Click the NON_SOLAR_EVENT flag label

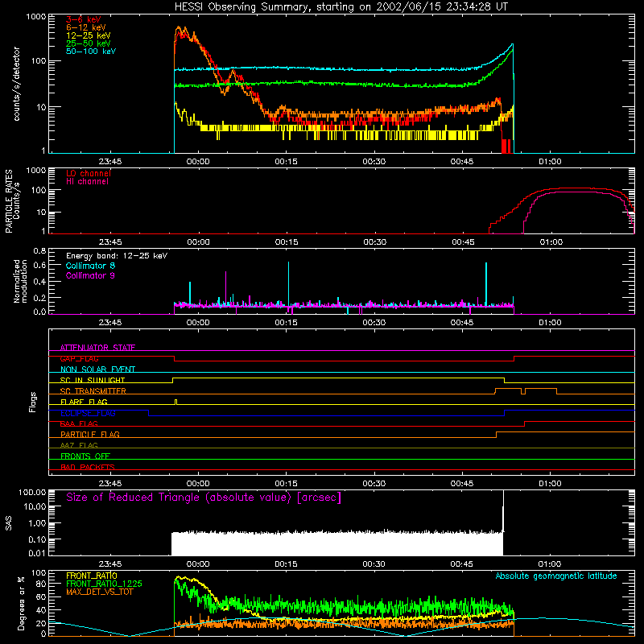(x=97, y=369)
